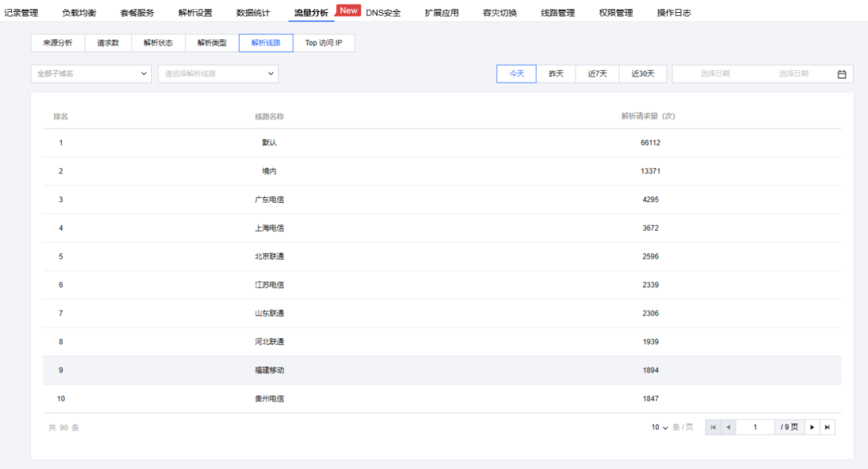Image resolution: width=868 pixels, height=469 pixels.
Task: Open the DNS安全 menu
Action: [x=383, y=13]
